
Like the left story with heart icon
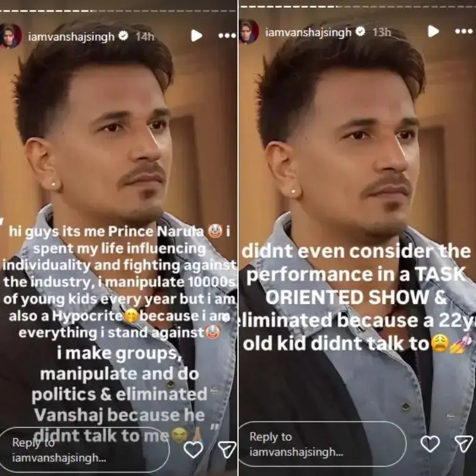click(193, 450)
